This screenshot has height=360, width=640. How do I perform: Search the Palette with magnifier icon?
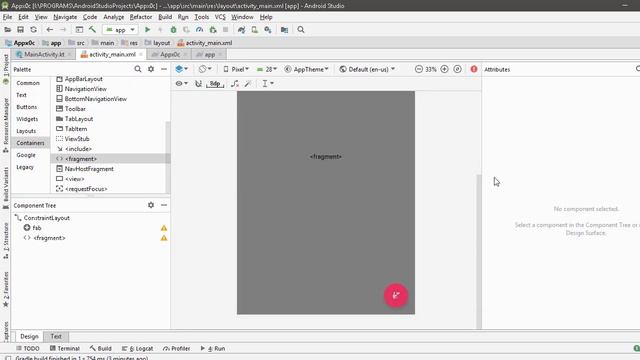click(138, 69)
